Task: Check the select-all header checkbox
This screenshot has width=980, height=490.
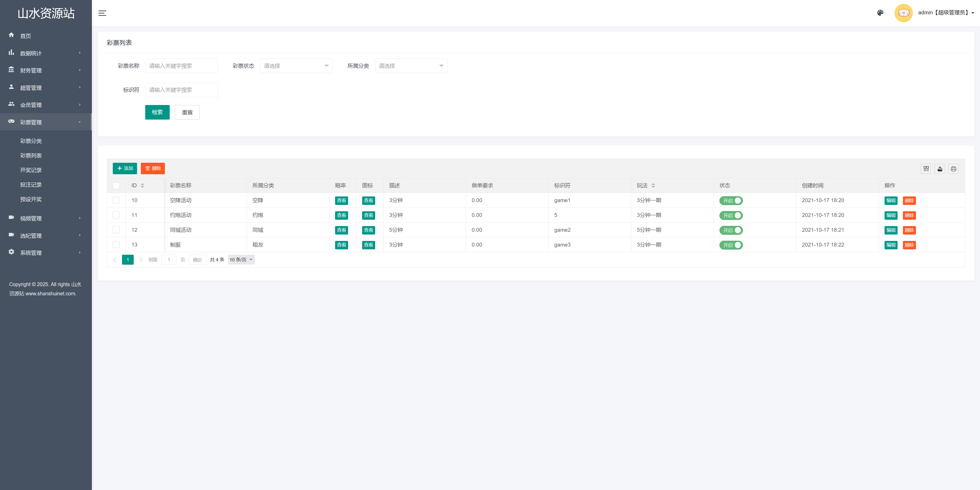Action: (116, 185)
